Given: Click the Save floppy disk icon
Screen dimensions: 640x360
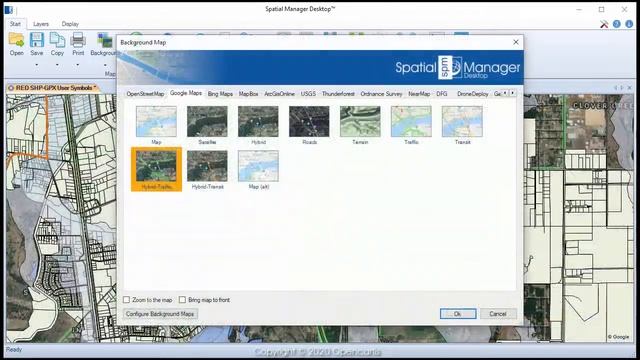Looking at the screenshot, I should (37, 40).
